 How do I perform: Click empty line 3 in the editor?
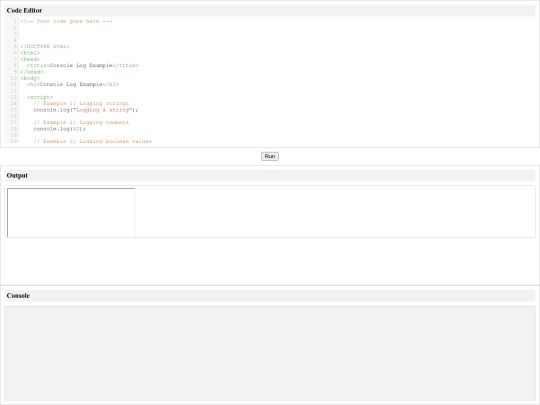click(x=277, y=34)
